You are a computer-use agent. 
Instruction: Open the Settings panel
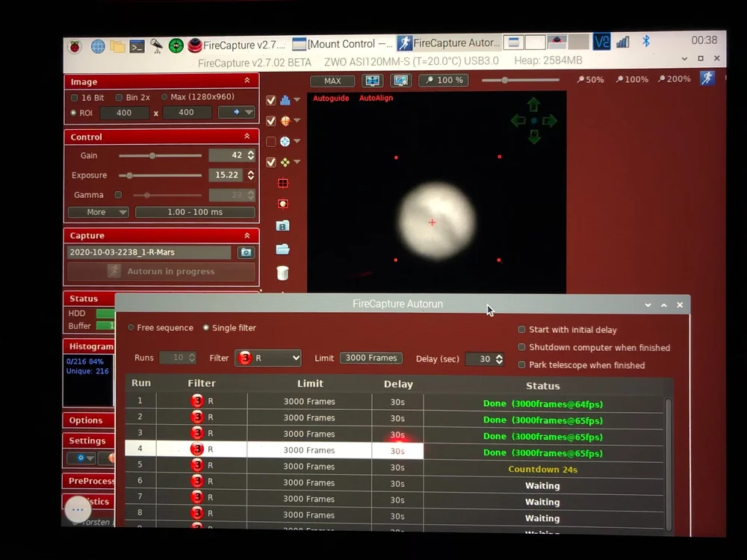click(88, 441)
